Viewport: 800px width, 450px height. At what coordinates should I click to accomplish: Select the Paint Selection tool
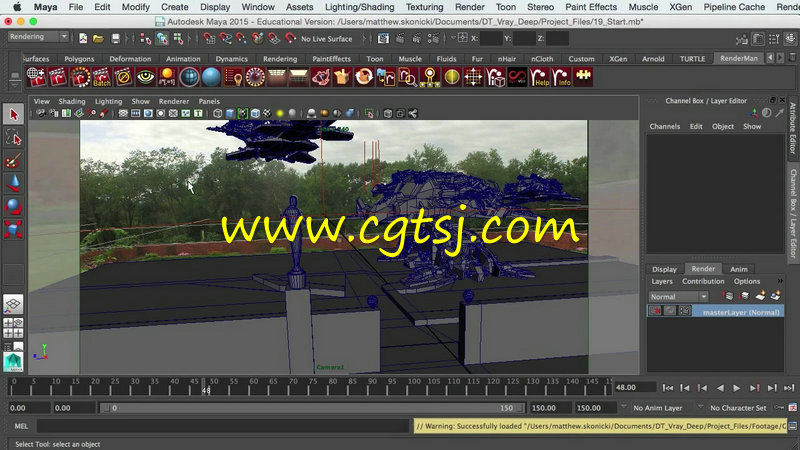coord(13,161)
